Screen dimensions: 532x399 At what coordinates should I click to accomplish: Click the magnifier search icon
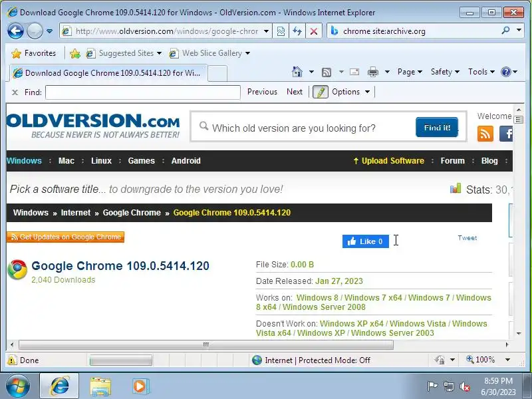pyautogui.click(x=505, y=31)
